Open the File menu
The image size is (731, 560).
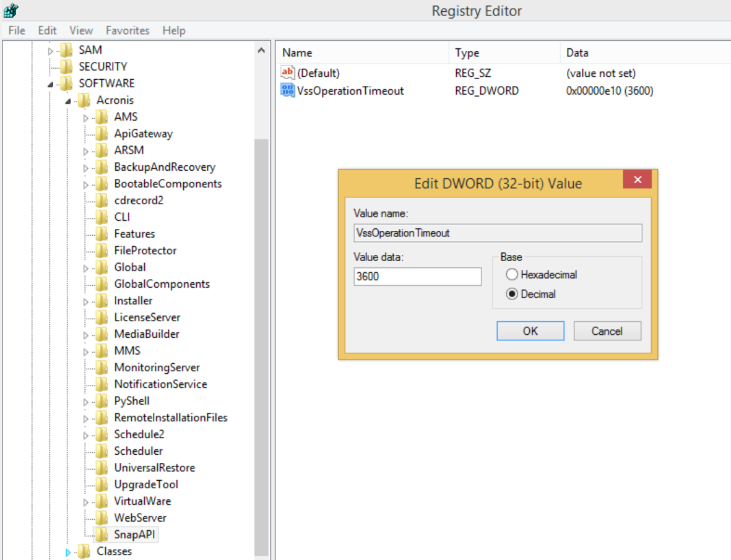click(x=17, y=30)
